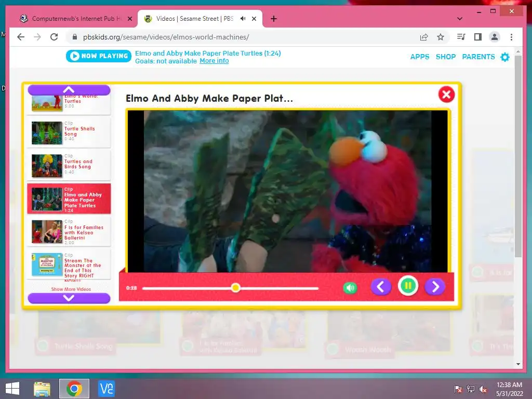
Task: Open a new browser tab
Action: [x=273, y=19]
